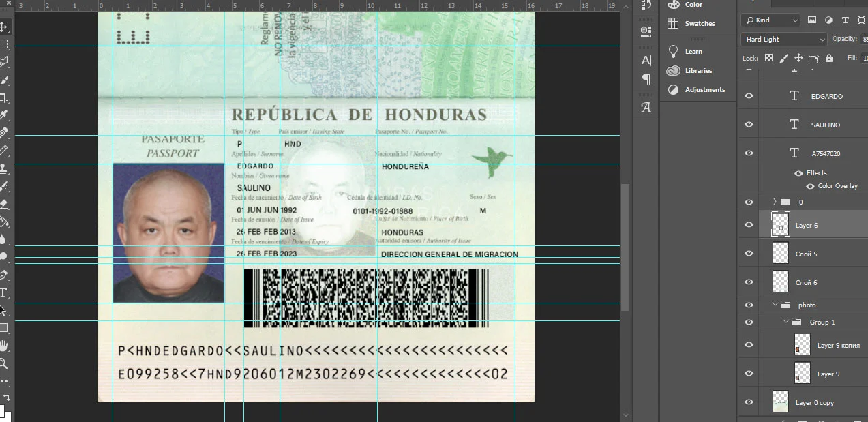
Task: Select the Lasso tool
Action: (3, 62)
